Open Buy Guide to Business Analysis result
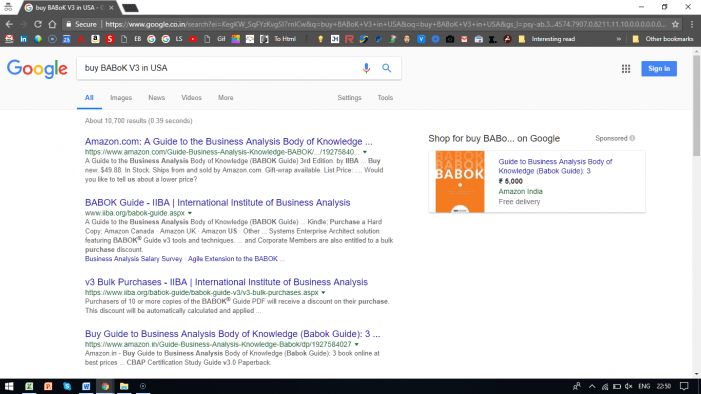701x394 pixels. pyautogui.click(x=232, y=334)
